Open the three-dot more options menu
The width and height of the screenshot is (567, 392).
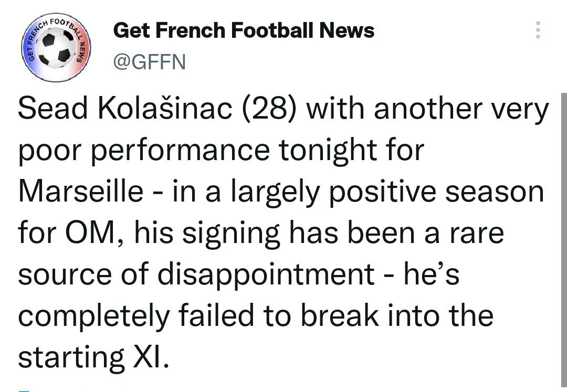[537, 31]
